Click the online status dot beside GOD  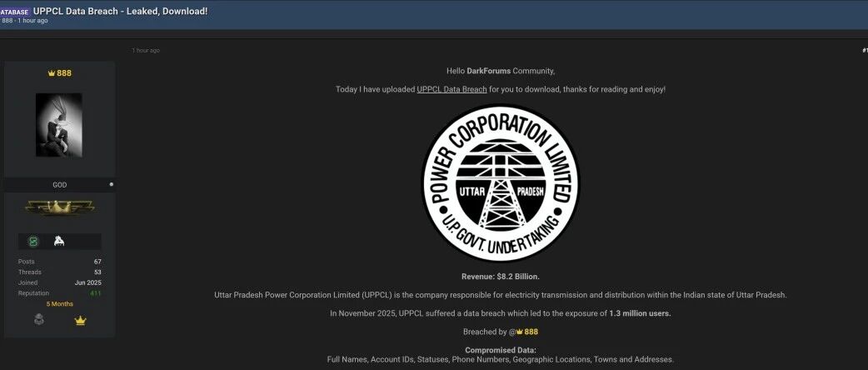[x=112, y=184]
